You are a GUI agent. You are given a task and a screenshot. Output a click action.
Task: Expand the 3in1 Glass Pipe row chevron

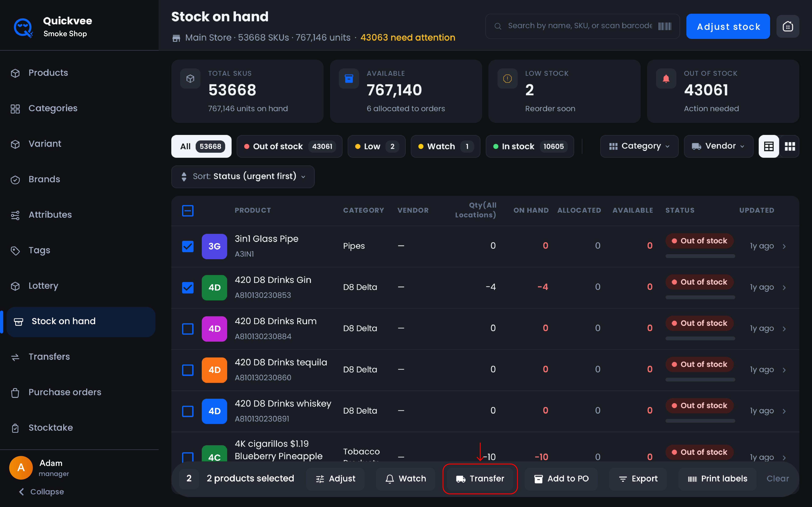coord(784,246)
